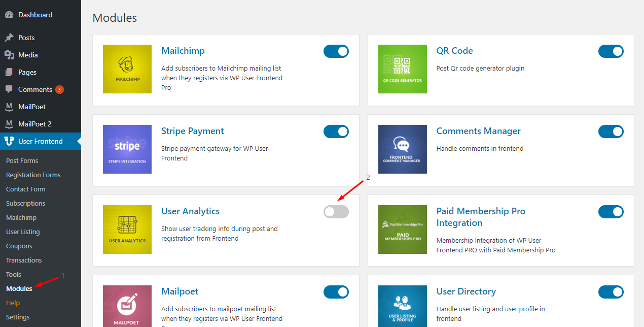Viewport: 644px width, 327px height.
Task: Open the Settings submenu
Action: pos(18,317)
